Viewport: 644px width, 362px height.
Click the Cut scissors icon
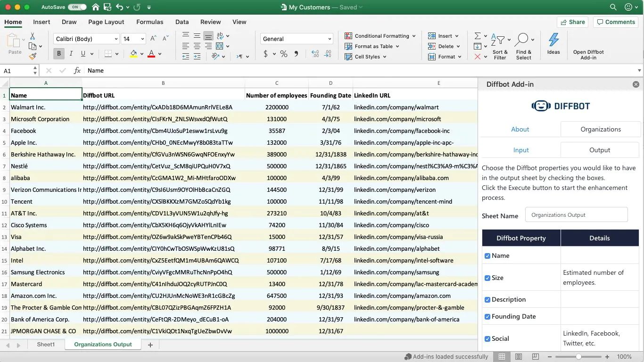33,36
